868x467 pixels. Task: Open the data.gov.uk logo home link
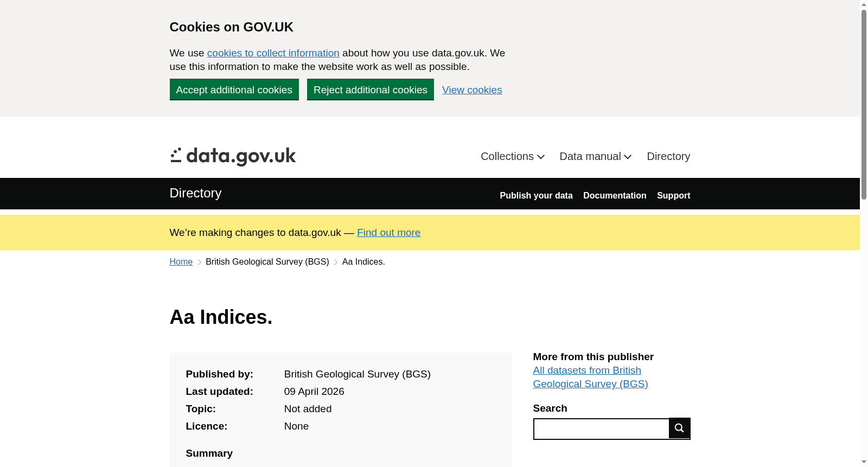point(233,157)
